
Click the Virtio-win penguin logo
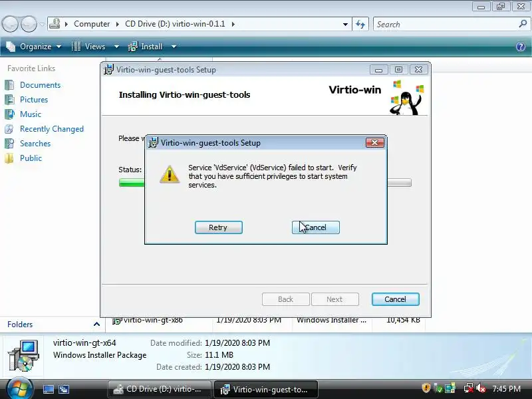click(406, 98)
